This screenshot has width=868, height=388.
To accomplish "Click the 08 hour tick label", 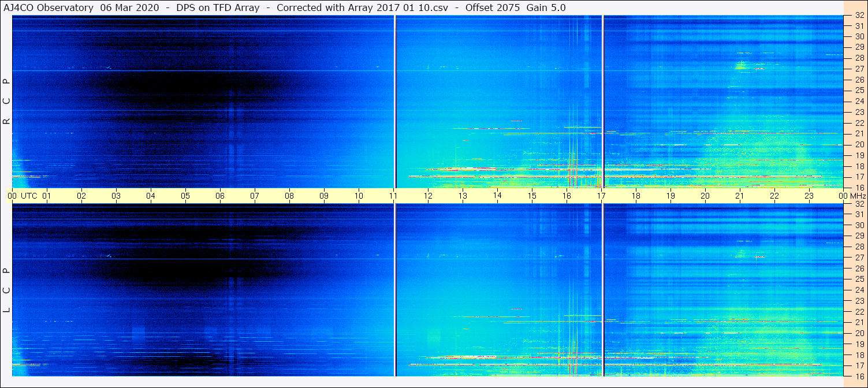I will click(289, 196).
